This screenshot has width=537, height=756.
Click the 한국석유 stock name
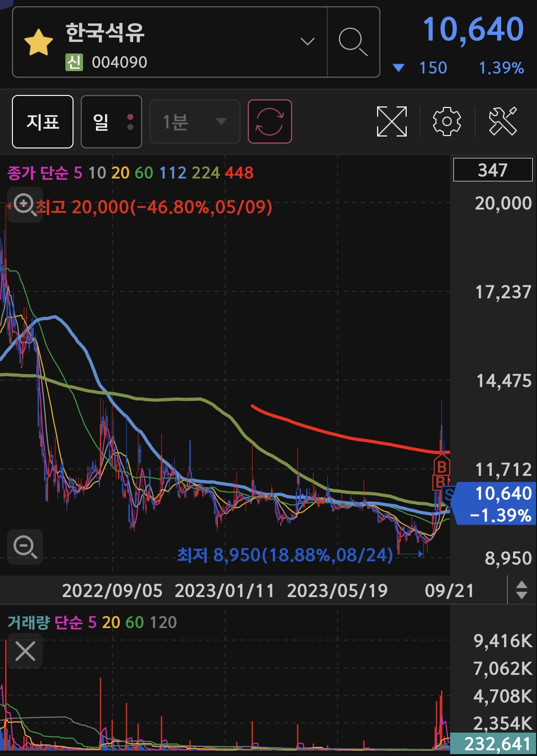pyautogui.click(x=105, y=33)
